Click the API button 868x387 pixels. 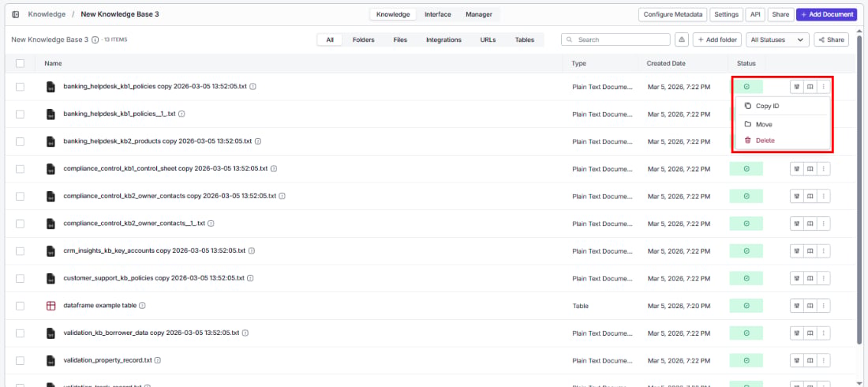[x=755, y=14]
